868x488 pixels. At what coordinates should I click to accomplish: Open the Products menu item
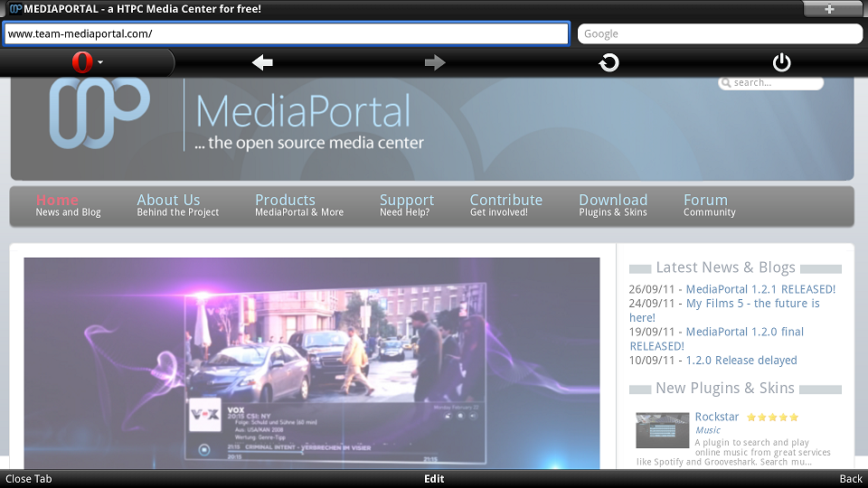[x=299, y=205]
